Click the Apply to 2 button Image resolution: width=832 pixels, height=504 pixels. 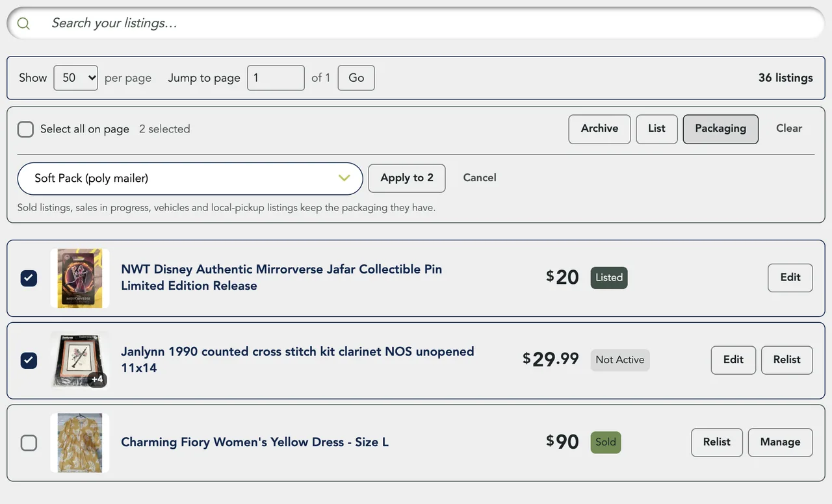pos(407,178)
